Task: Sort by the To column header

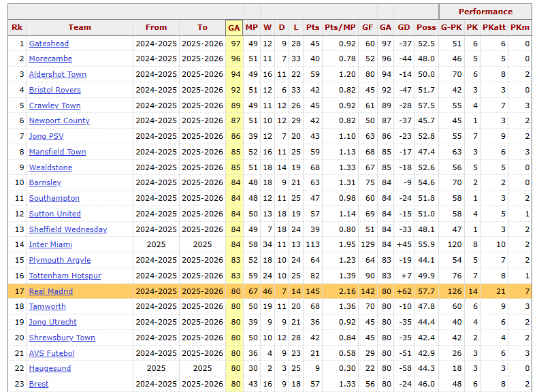Action: point(202,27)
